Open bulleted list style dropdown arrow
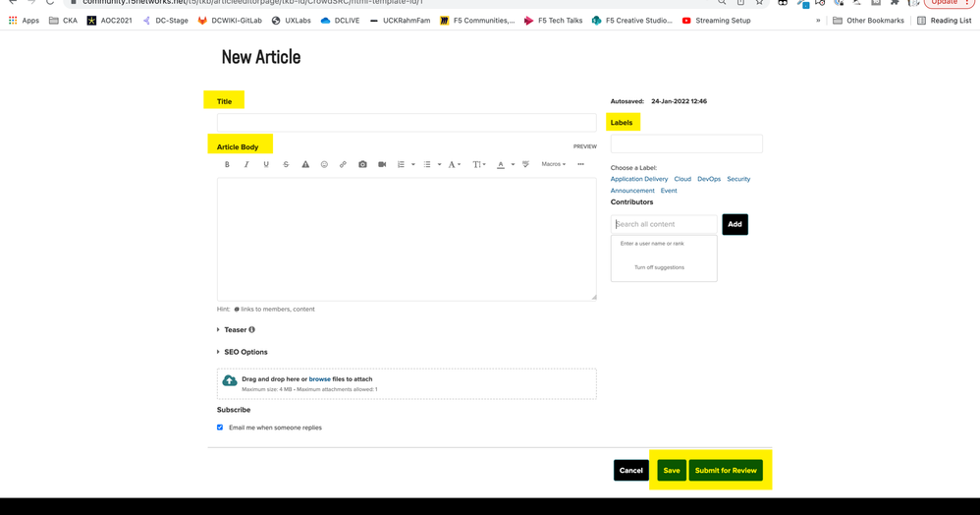980x515 pixels. 439,164
